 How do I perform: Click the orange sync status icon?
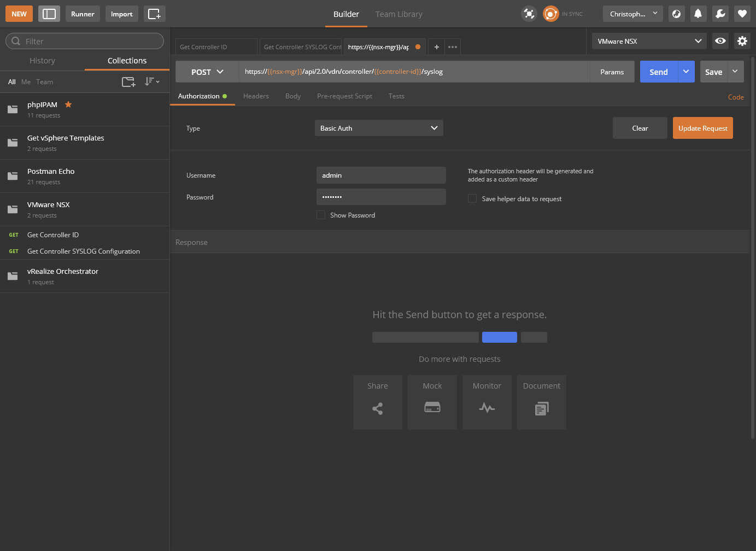pos(550,14)
